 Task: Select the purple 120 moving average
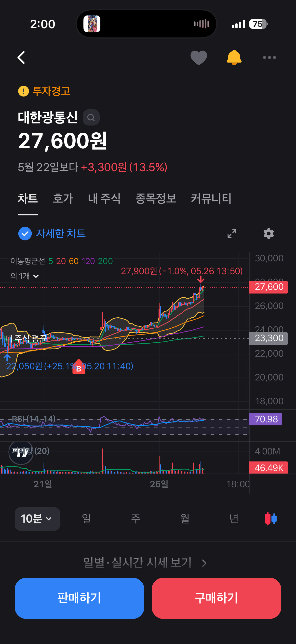88,261
